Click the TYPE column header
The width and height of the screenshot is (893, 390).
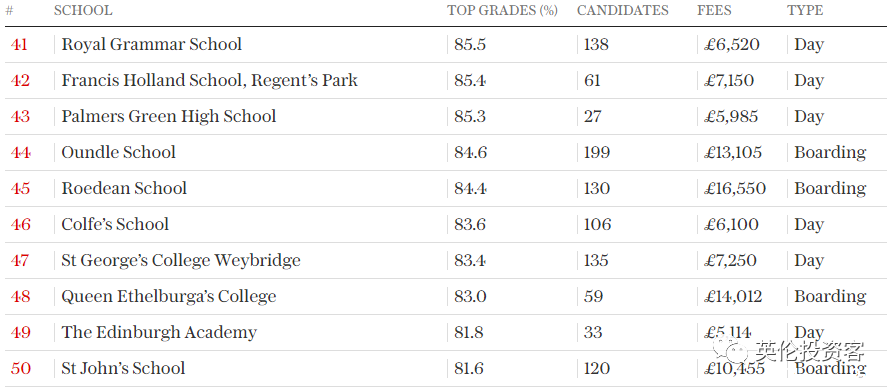point(805,10)
